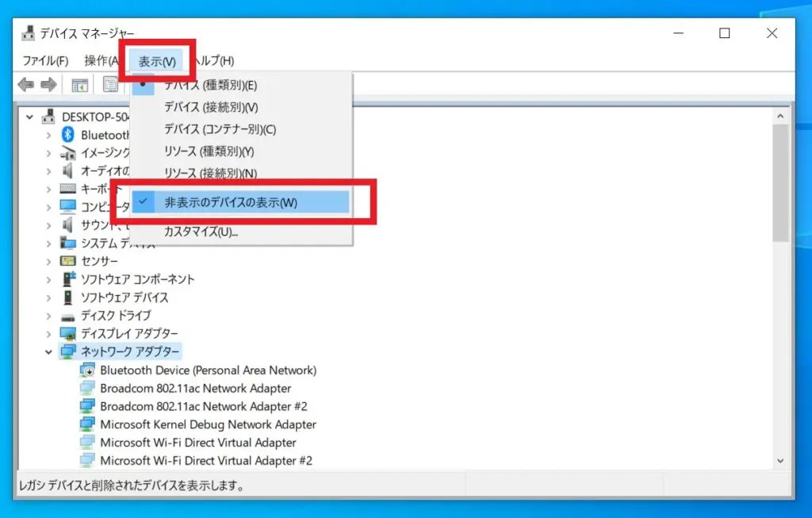Click the keyboard (キーボード) category icon

[67, 189]
